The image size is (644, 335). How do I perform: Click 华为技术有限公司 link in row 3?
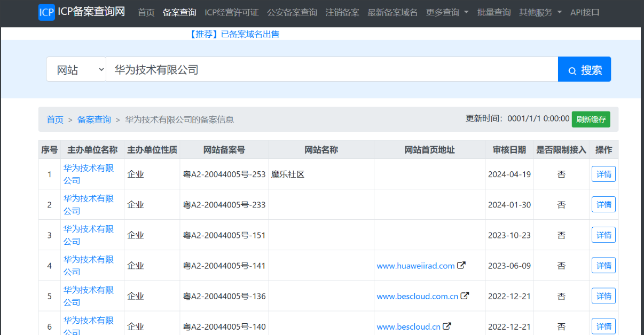[89, 235]
